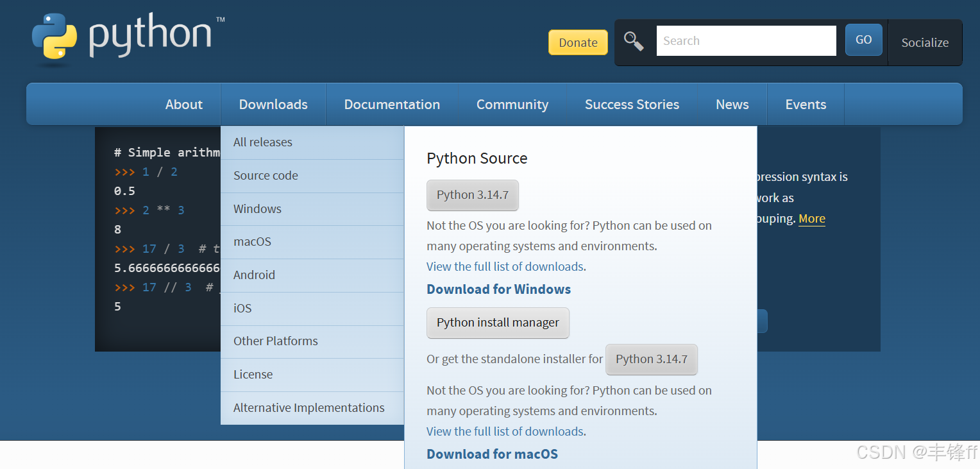The height and width of the screenshot is (469, 980).
Task: Open the Documentation menu
Action: (392, 105)
